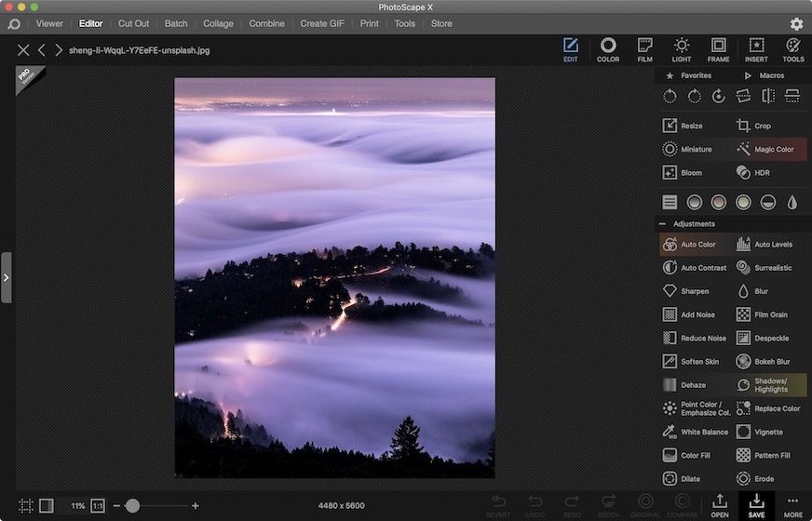Click the zoom slider handle
Viewport: 812px width, 521px height.
pos(132,506)
